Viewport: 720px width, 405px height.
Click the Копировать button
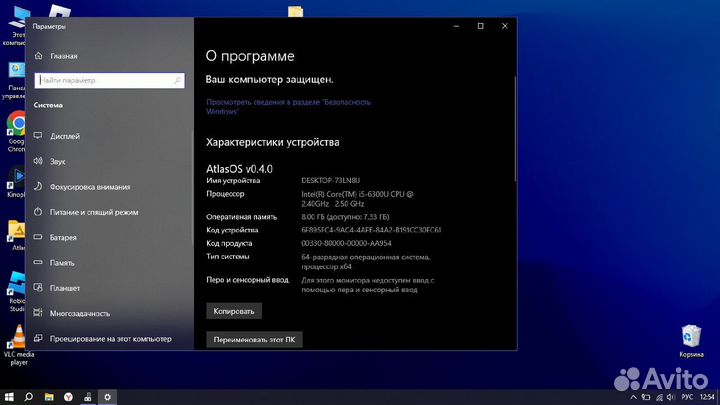[234, 311]
